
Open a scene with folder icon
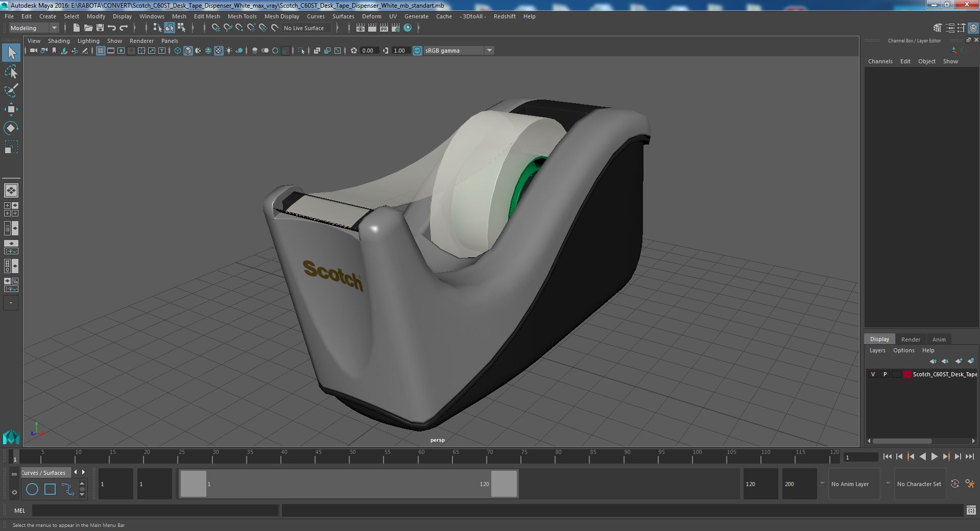coord(88,28)
